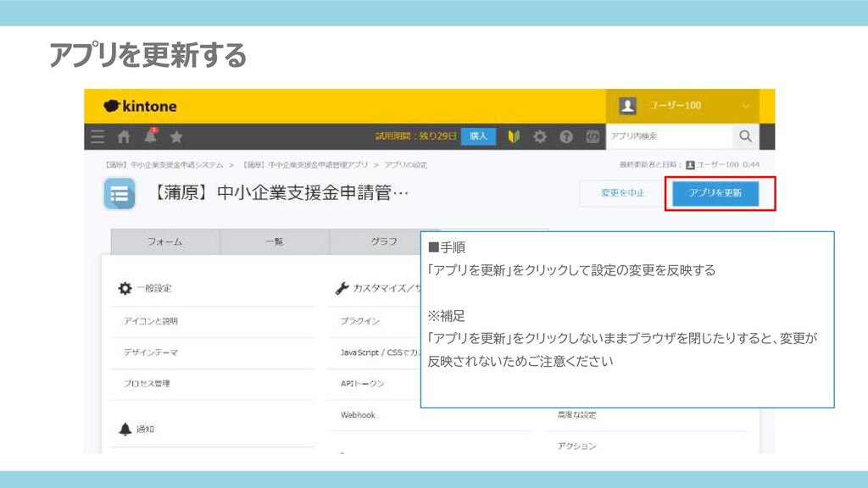Switch to the フォーム tab
868x488 pixels.
(x=165, y=241)
